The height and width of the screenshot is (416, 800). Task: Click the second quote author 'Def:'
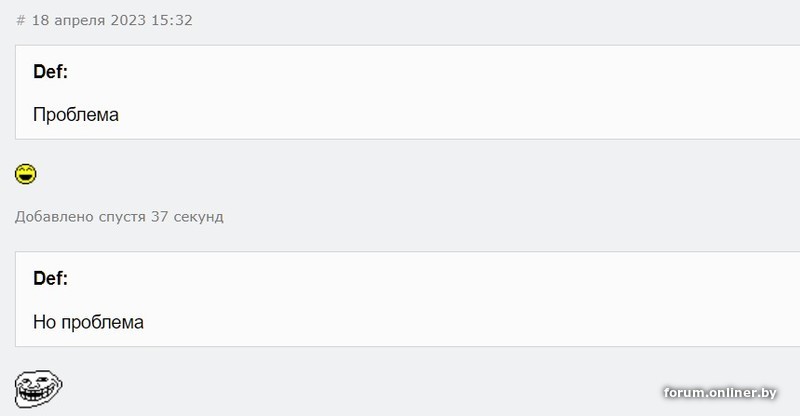click(50, 278)
